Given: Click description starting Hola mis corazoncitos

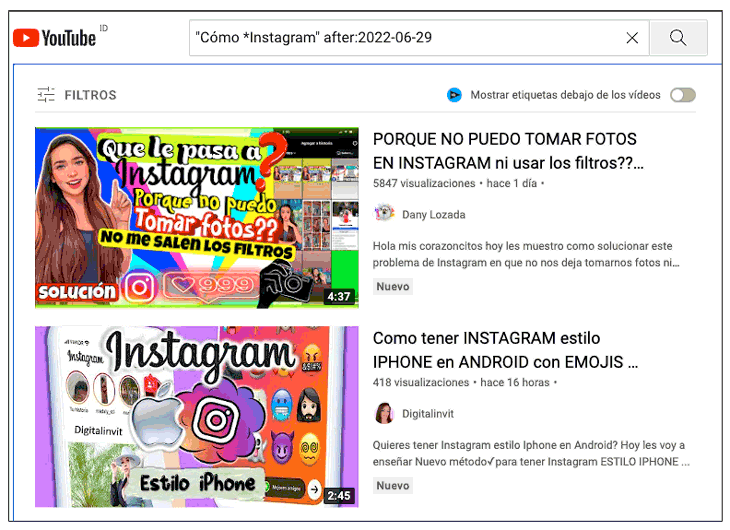Looking at the screenshot, I should coord(526,254).
